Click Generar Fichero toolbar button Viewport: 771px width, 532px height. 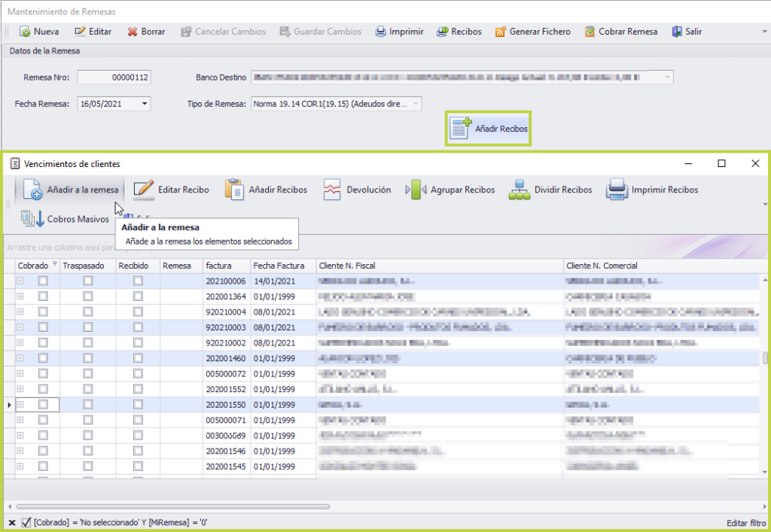(x=533, y=32)
